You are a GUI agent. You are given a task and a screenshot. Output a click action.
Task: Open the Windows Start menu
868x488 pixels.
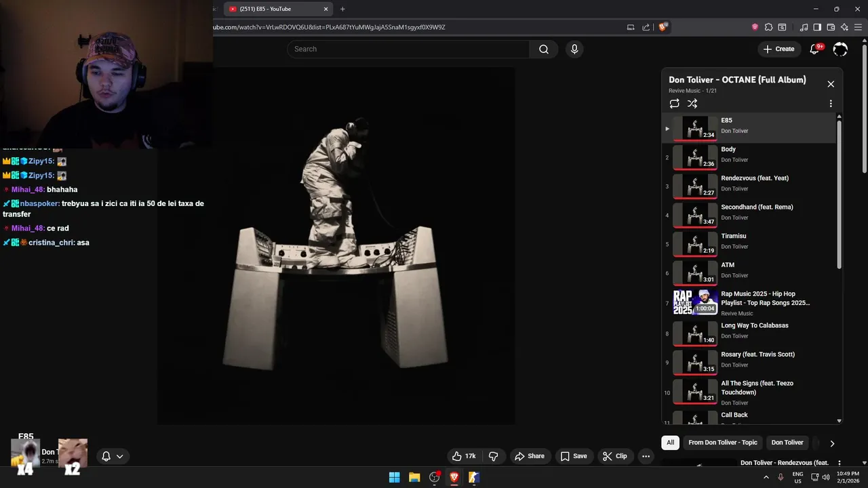[394, 477]
